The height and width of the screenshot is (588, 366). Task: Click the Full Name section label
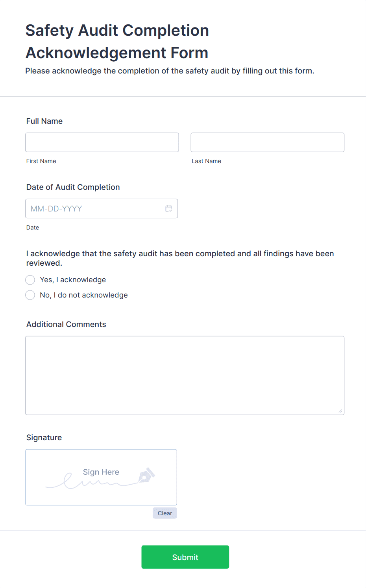[44, 121]
